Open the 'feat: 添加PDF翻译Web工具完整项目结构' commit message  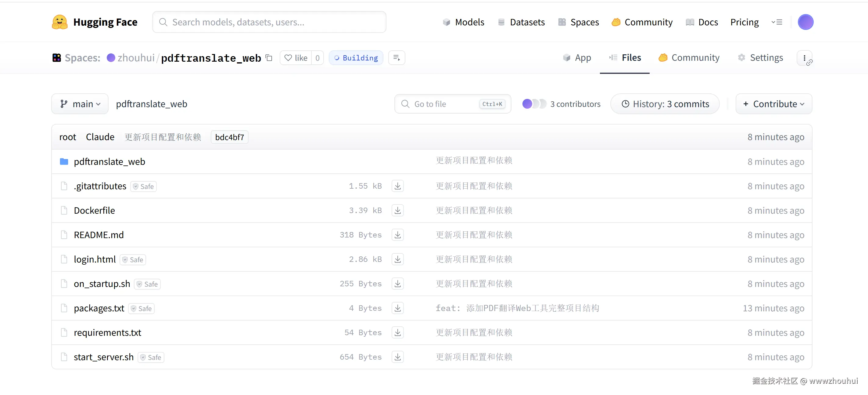pos(517,308)
